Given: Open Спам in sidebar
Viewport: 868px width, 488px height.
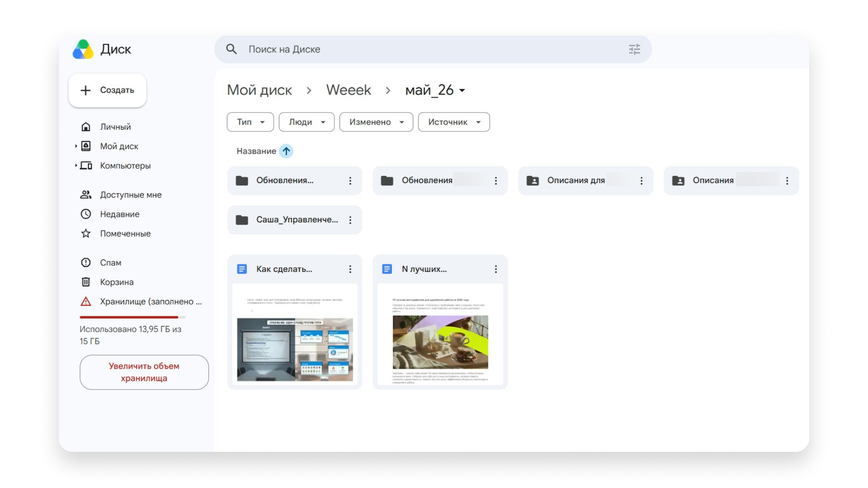Looking at the screenshot, I should 111,263.
